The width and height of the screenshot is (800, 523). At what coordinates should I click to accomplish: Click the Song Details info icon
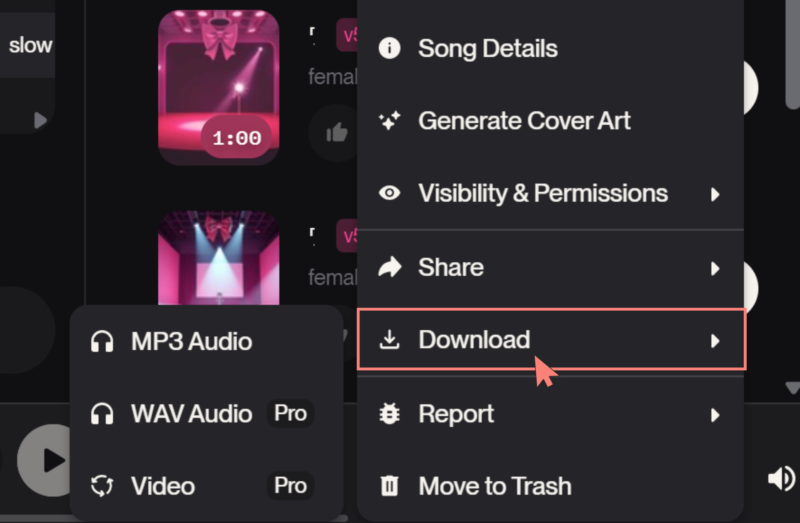pos(390,48)
